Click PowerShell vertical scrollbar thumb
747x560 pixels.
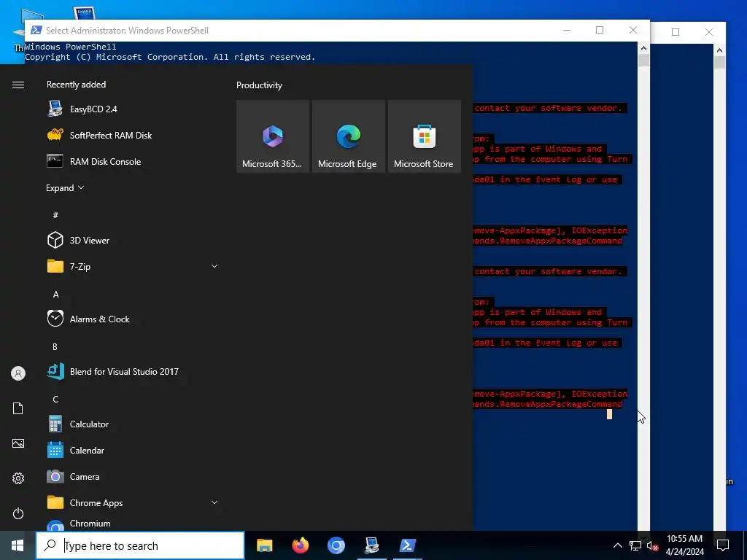point(643,61)
